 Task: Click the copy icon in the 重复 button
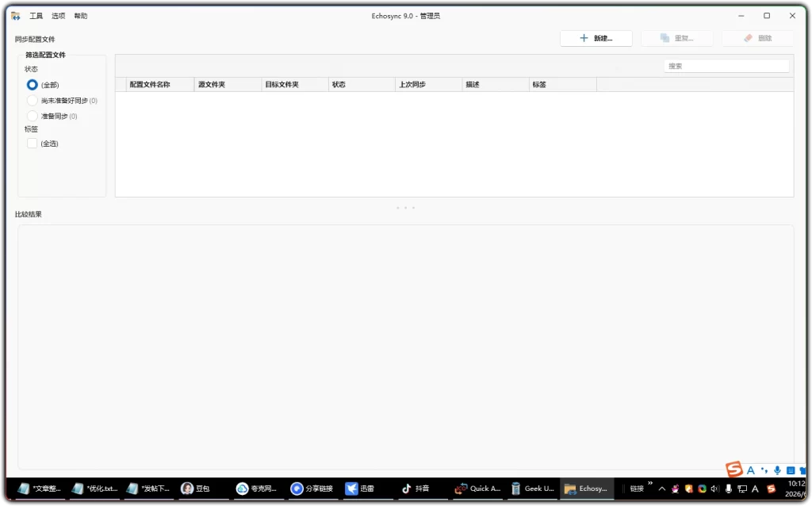665,38
